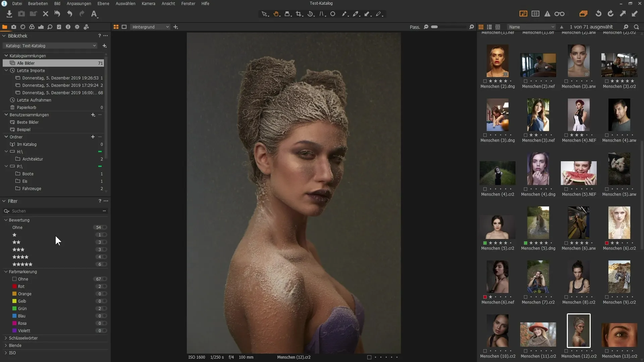The image size is (644, 362).
Task: Select the Annotation text tool icon
Action: click(x=94, y=14)
